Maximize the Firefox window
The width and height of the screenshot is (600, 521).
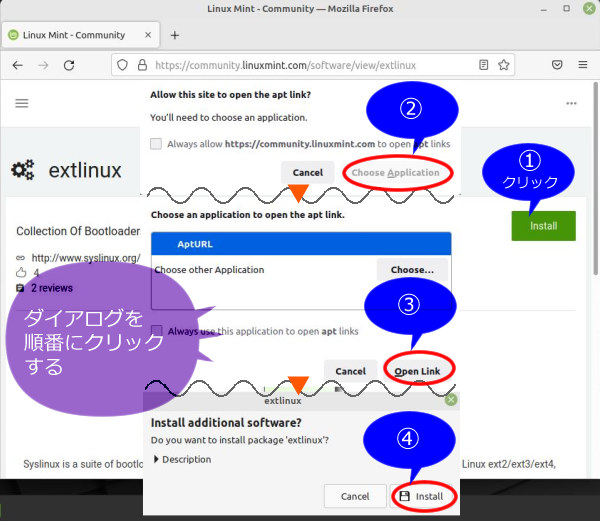coord(566,8)
